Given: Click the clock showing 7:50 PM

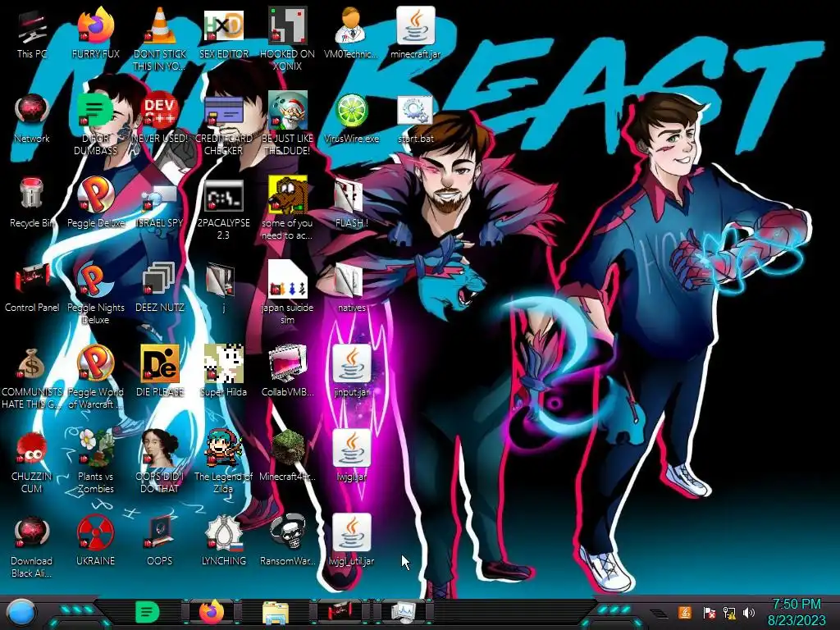Looking at the screenshot, I should 797,612.
